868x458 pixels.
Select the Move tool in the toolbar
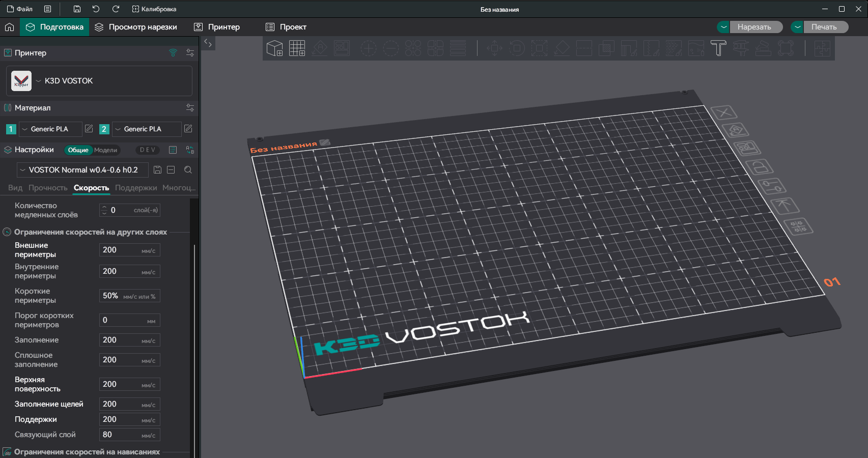[x=494, y=48]
